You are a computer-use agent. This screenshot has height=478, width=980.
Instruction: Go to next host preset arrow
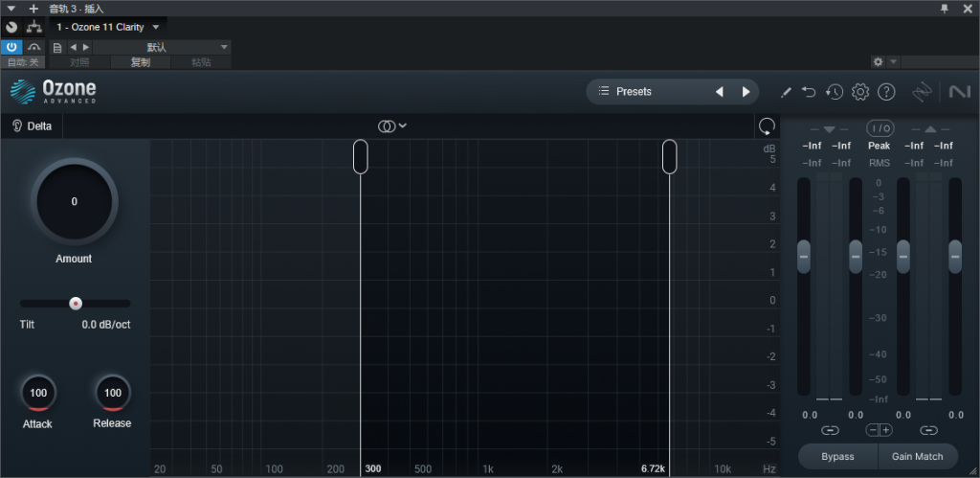point(86,47)
